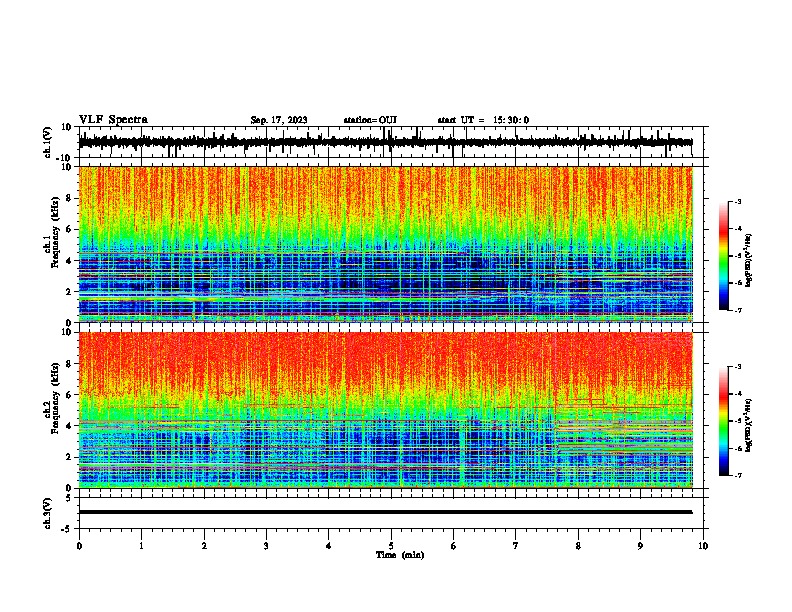
Task: Click time axis tick label "3"
Action: [x=266, y=546]
